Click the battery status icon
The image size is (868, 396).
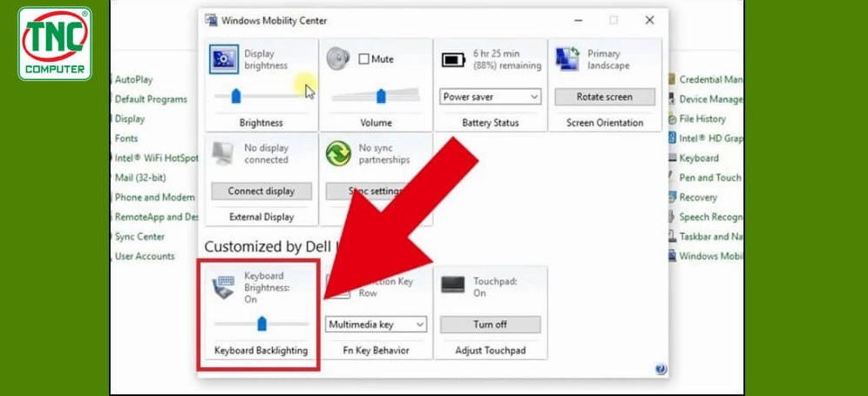click(x=453, y=59)
